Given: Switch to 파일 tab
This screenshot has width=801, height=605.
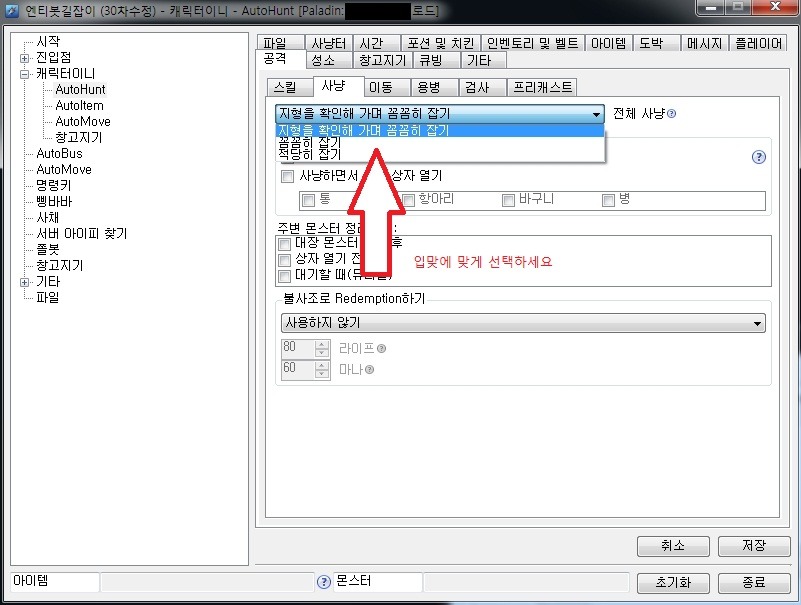Looking at the screenshot, I should [279, 43].
